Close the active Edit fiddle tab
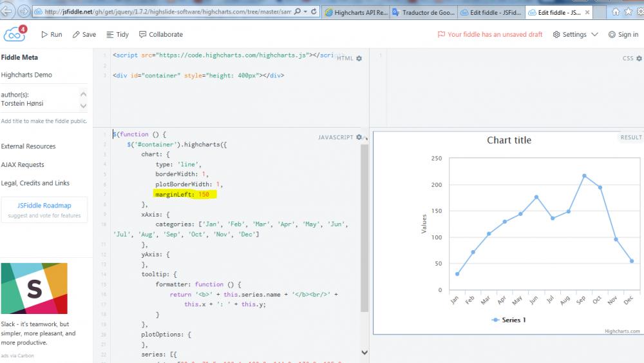The width and height of the screenshot is (644, 363). [x=587, y=12]
